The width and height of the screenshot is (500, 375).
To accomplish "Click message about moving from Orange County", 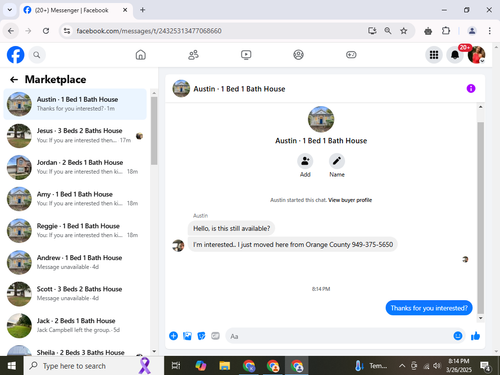I will 293,244.
